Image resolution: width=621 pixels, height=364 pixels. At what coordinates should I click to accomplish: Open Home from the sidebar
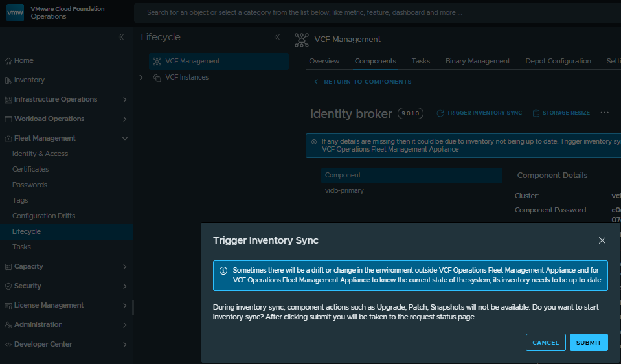(x=24, y=60)
